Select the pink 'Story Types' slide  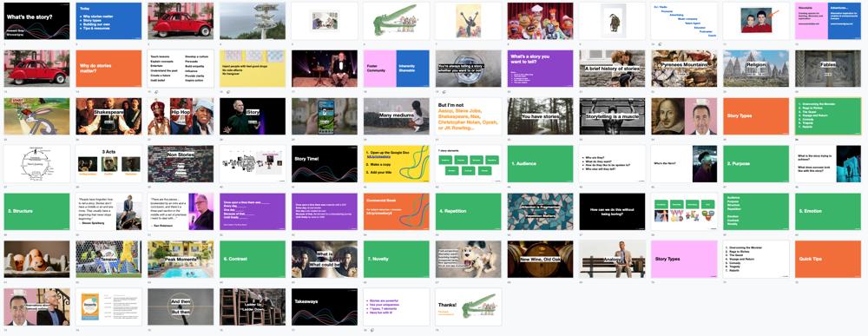[684, 259]
